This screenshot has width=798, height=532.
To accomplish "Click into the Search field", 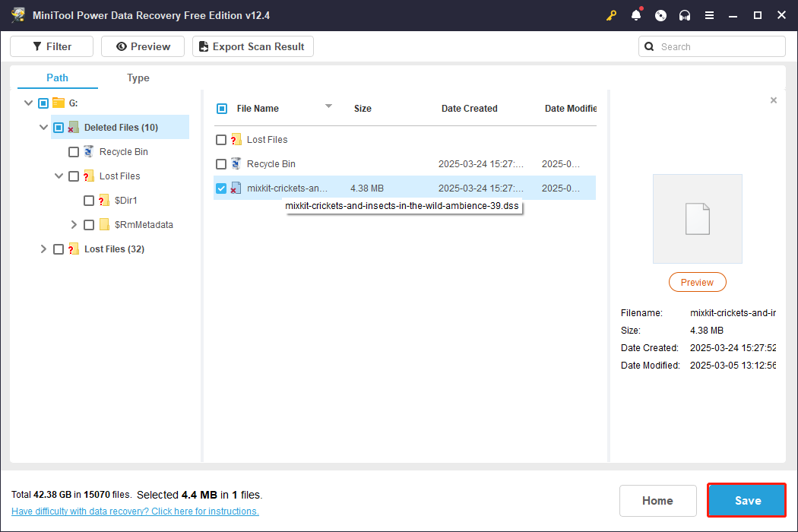I will [x=712, y=46].
